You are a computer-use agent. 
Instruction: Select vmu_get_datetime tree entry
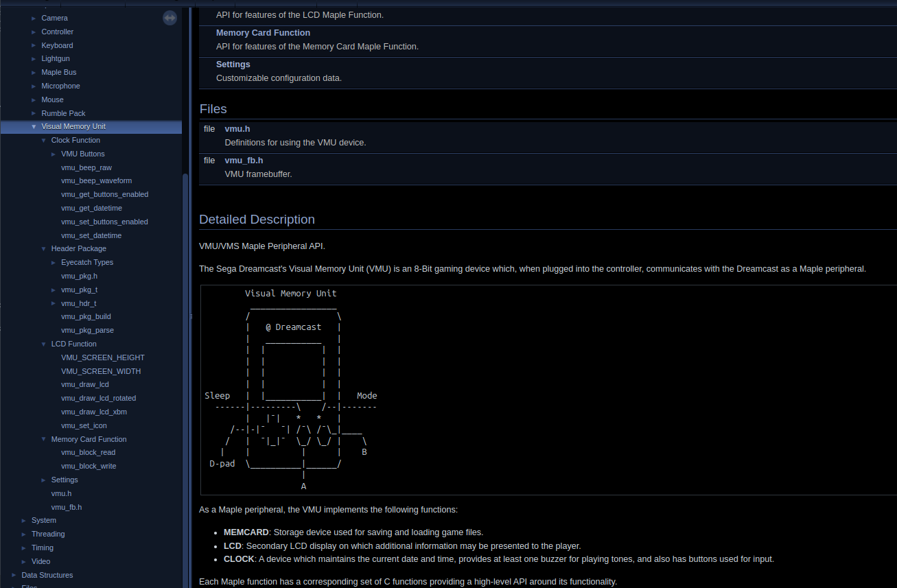[91, 208]
